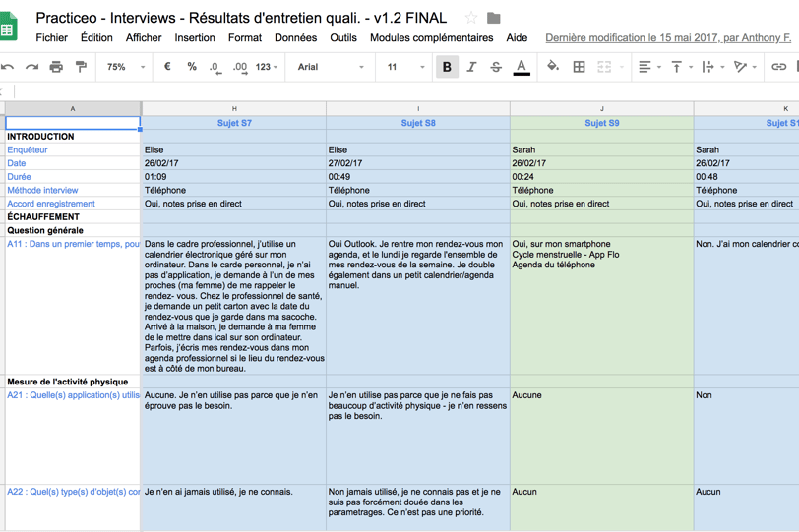Toggle Italic formatting

coord(472,67)
